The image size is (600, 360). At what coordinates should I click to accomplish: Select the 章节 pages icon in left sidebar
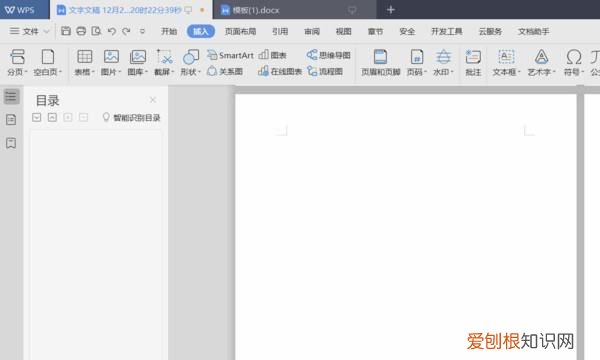tap(11, 120)
